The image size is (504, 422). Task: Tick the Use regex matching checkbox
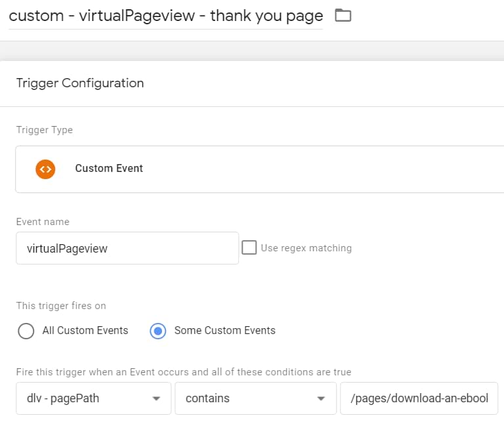click(x=249, y=247)
